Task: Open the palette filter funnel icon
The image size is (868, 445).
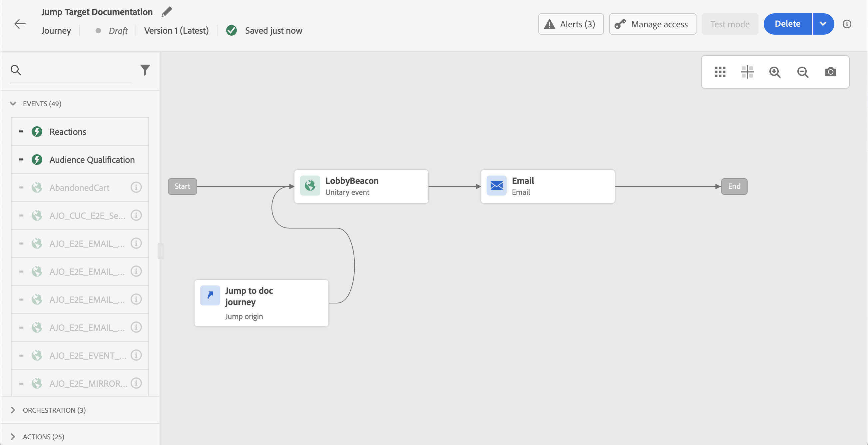Action: coord(145,70)
